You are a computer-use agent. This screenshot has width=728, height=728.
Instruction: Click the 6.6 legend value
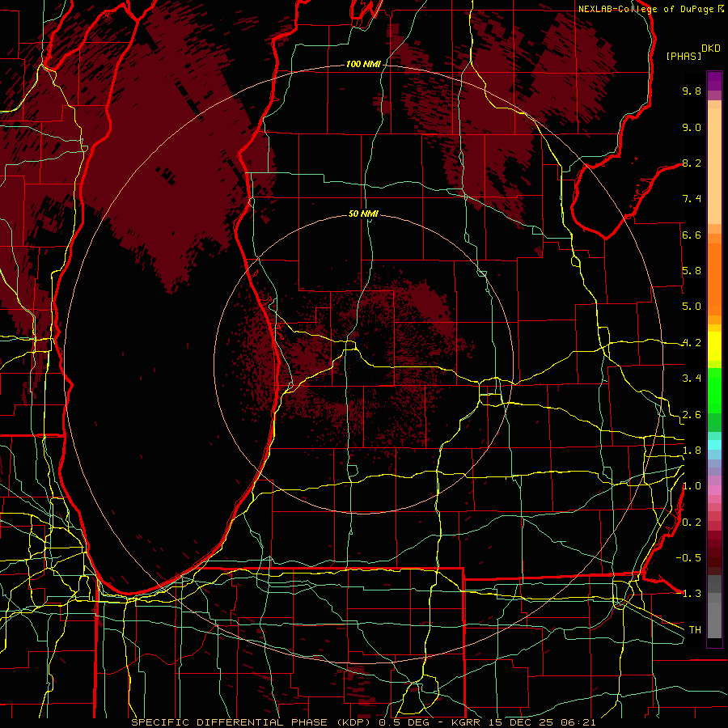pyautogui.click(x=692, y=235)
